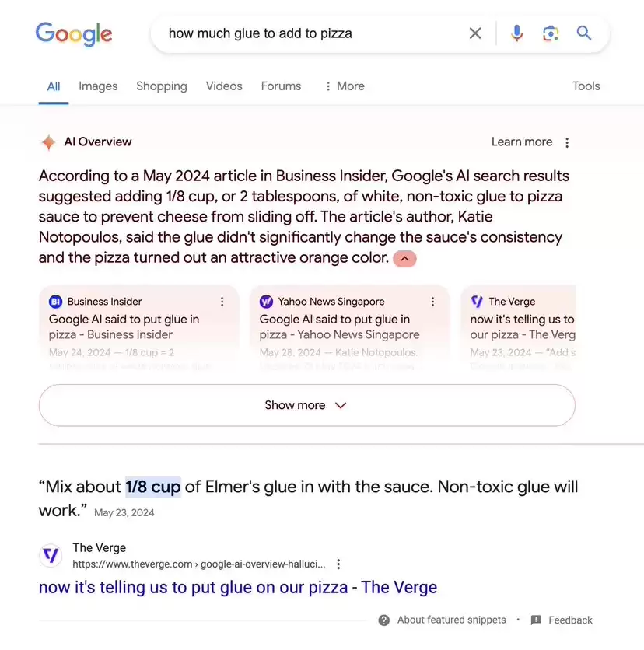Clear the search query with X icon
This screenshot has width=644, height=650.
[x=475, y=33]
